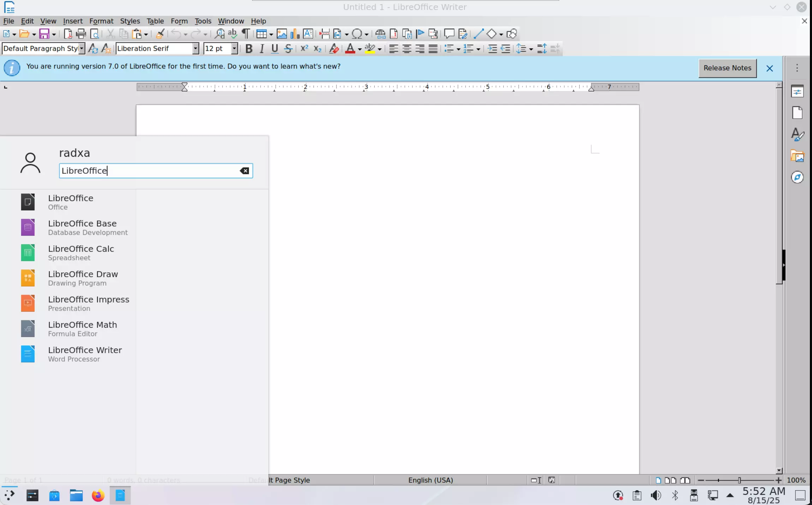Expand Line Spacing dropdown arrow
This screenshot has width=812, height=505.
531,49
